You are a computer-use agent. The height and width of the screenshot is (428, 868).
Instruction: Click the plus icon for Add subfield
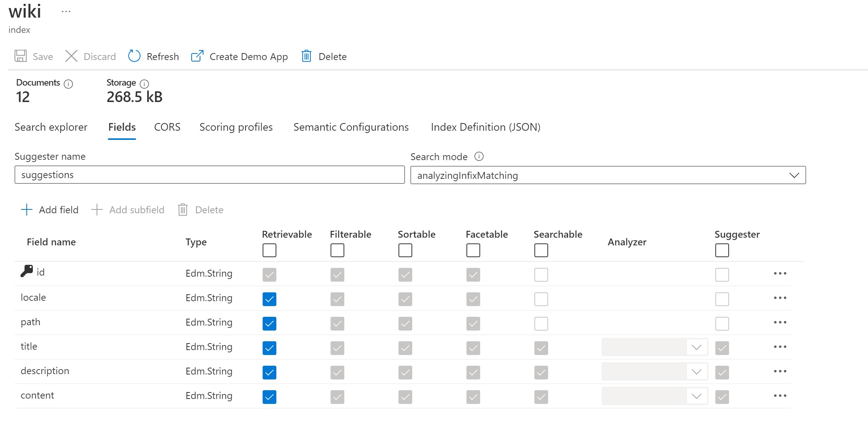point(97,209)
